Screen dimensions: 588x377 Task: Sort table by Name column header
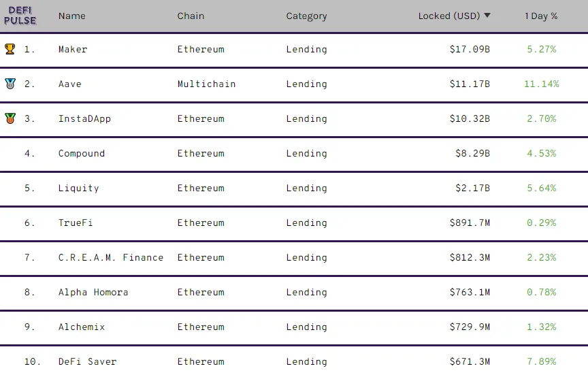72,16
